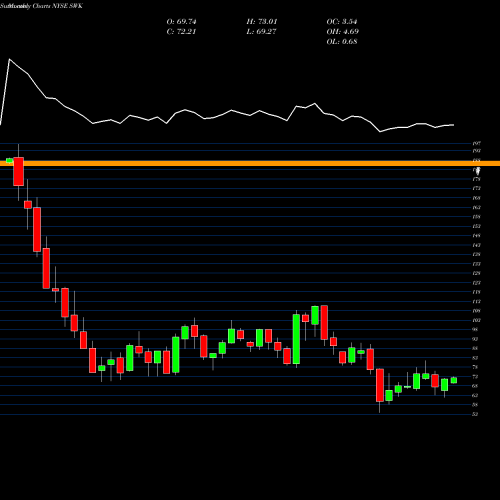
Task: Click the topmost price axis label 197
Action: tap(476, 143)
